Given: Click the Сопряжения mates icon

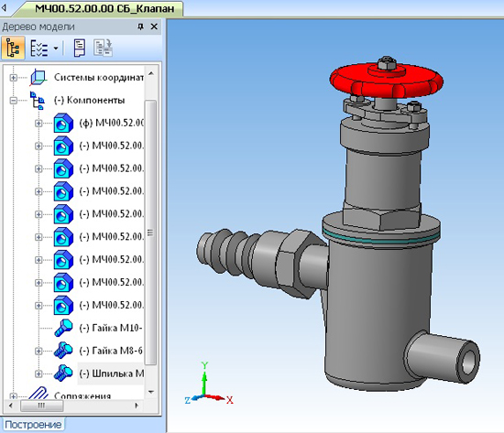Looking at the screenshot, I should point(38,394).
